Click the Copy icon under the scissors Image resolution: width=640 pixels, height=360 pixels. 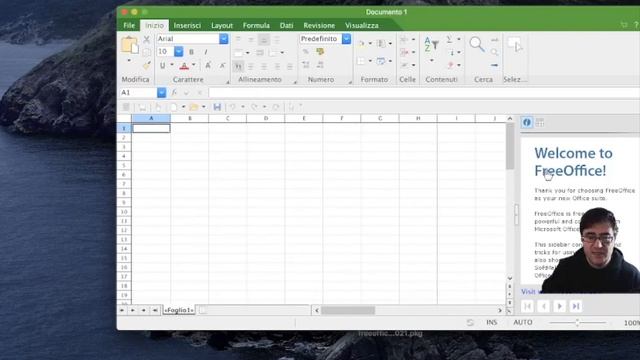pyautogui.click(x=147, y=52)
